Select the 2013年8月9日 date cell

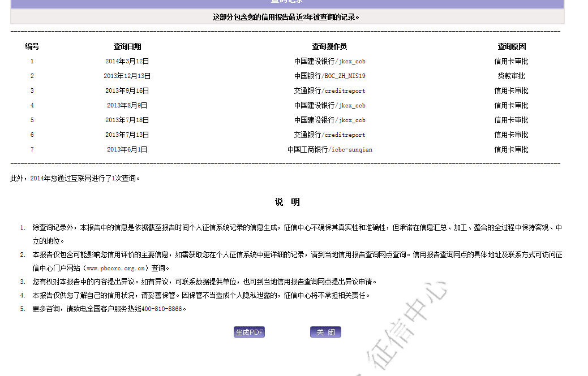coord(127,106)
